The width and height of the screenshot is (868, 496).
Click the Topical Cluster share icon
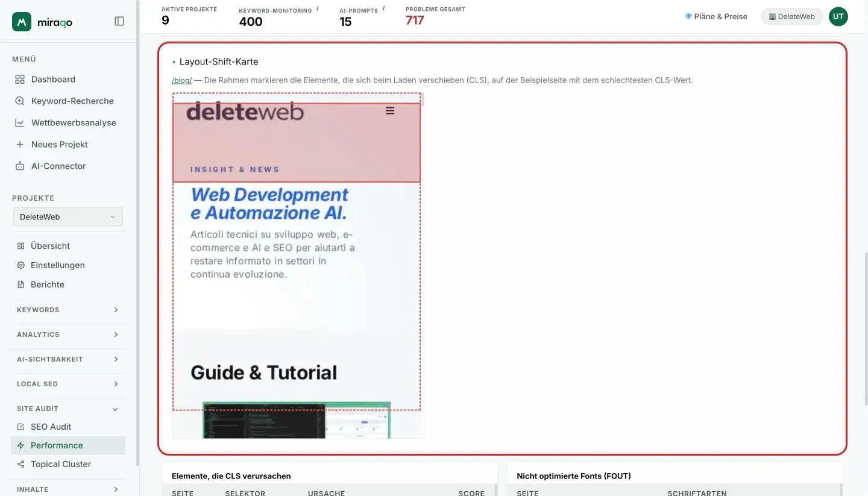click(x=21, y=464)
